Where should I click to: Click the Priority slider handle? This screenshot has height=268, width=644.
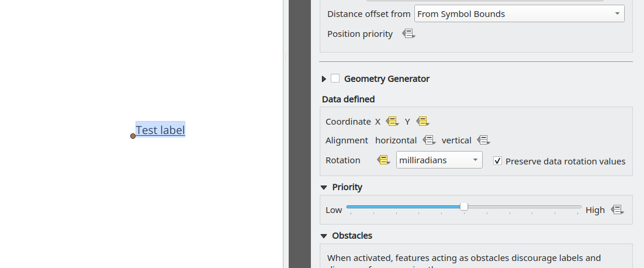click(x=464, y=207)
